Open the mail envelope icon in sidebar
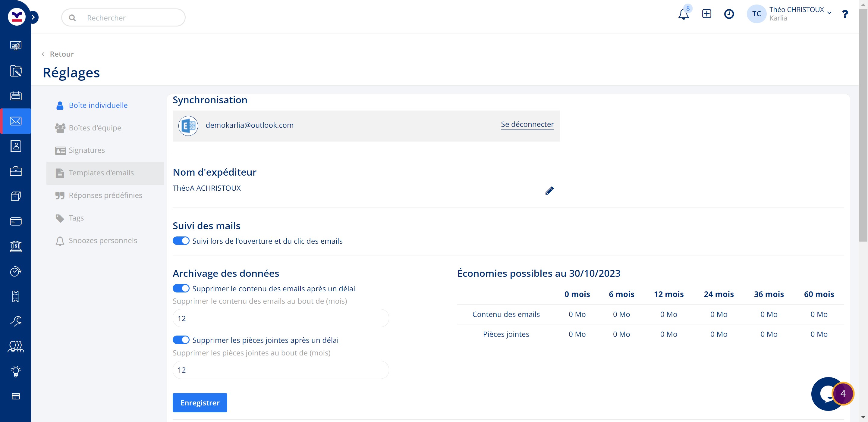 click(15, 121)
